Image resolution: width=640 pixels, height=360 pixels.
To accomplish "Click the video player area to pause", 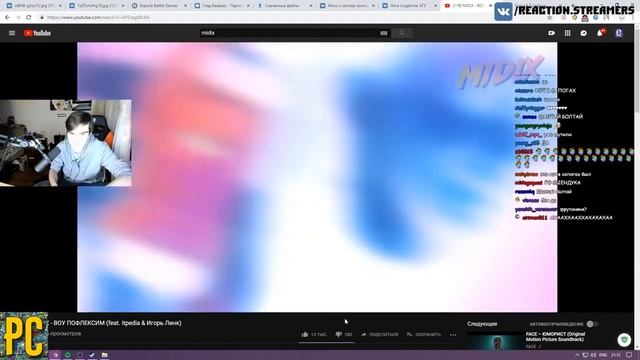I will tap(317, 177).
